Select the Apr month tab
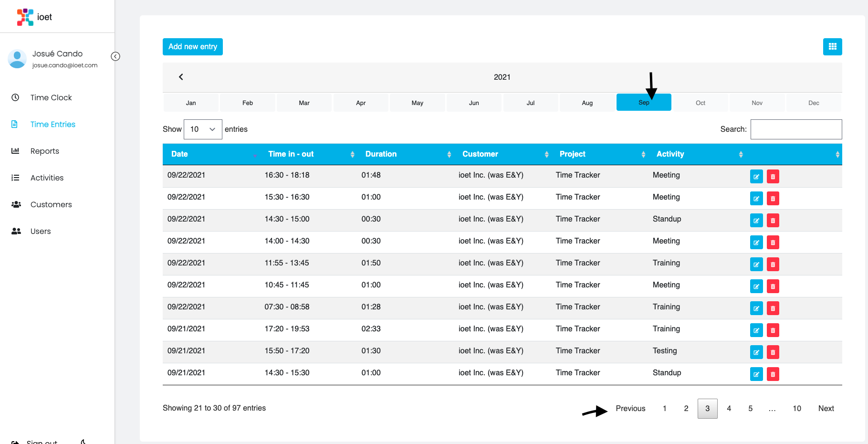 (x=361, y=103)
